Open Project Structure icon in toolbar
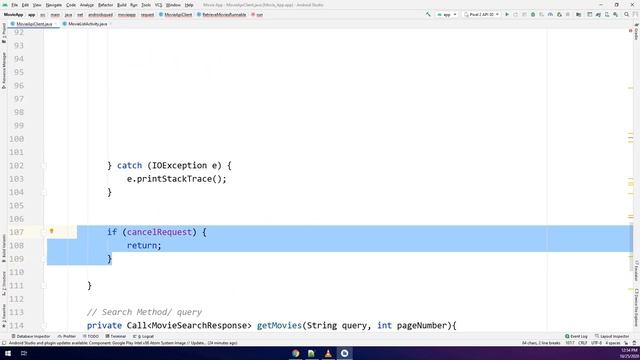640x360 pixels. click(x=579, y=14)
